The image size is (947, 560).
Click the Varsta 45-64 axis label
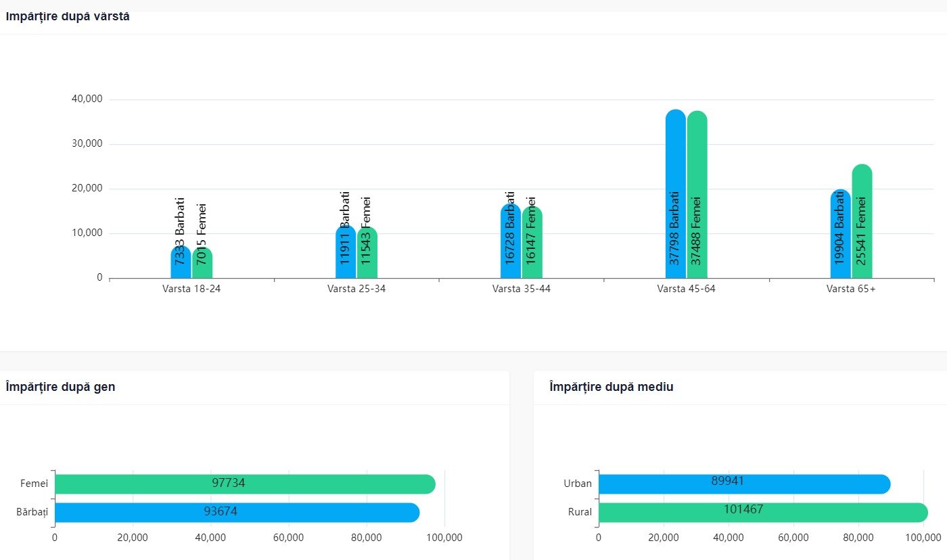pyautogui.click(x=686, y=288)
